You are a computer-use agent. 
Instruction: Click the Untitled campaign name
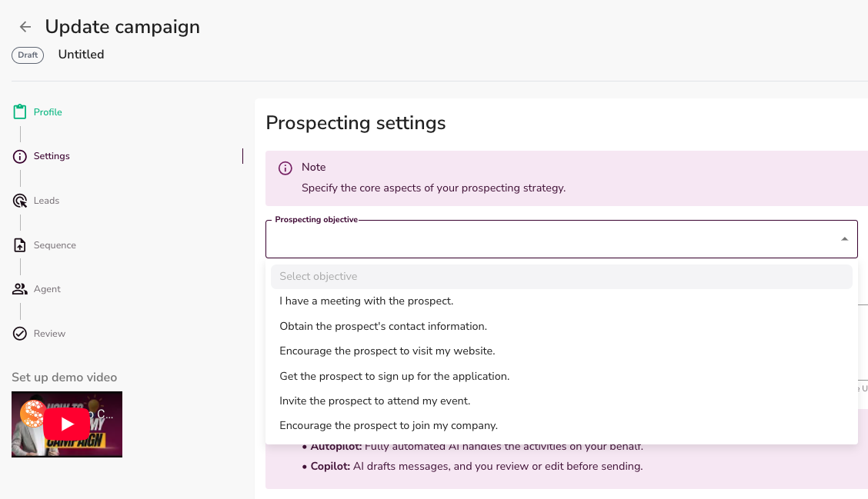[81, 55]
